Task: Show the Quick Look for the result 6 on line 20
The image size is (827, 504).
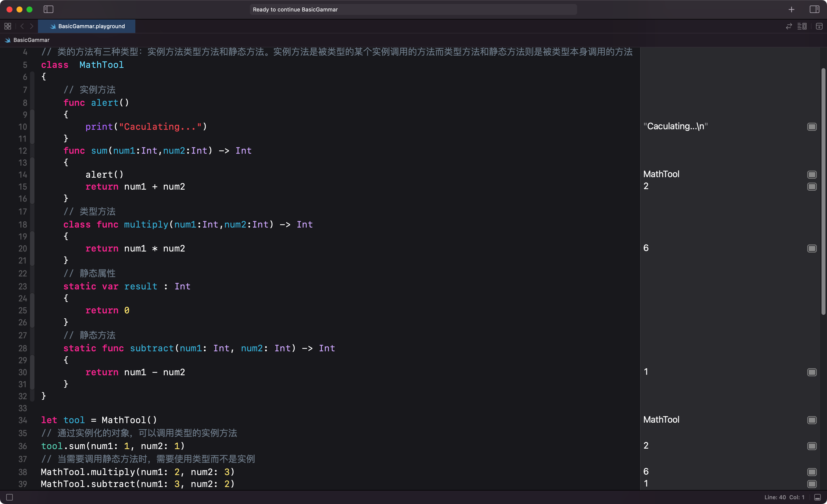Action: [812, 249]
